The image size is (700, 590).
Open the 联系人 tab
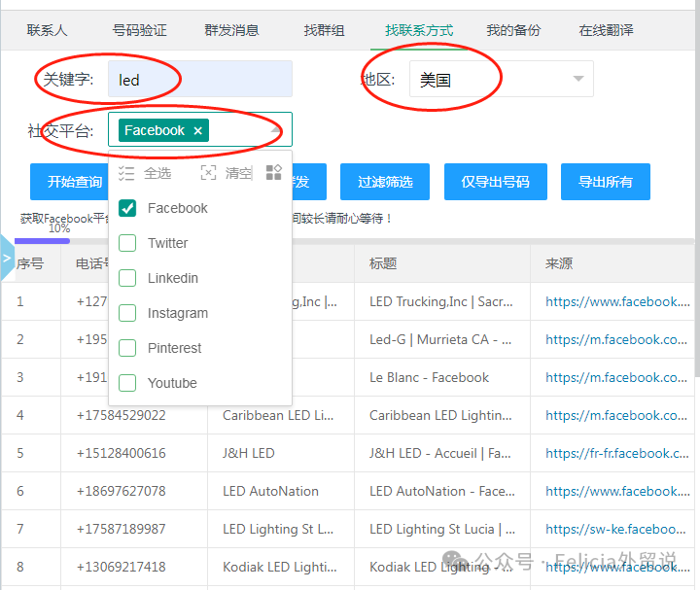coord(47,30)
